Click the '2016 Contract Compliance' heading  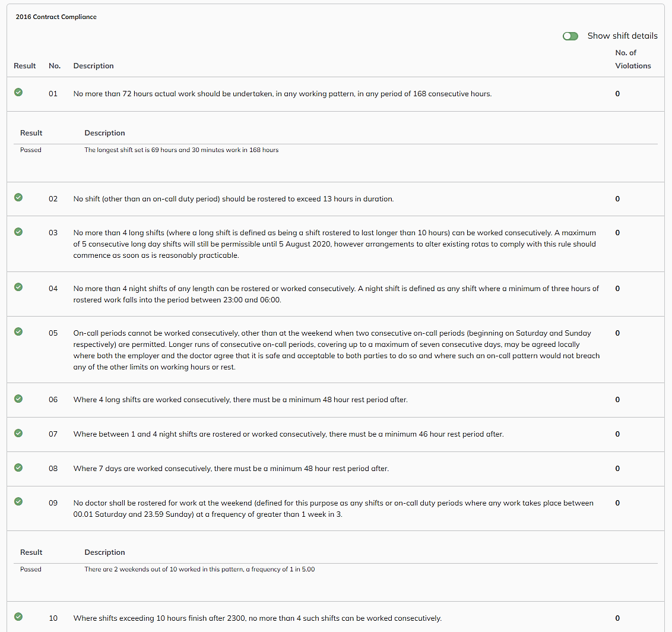(56, 17)
